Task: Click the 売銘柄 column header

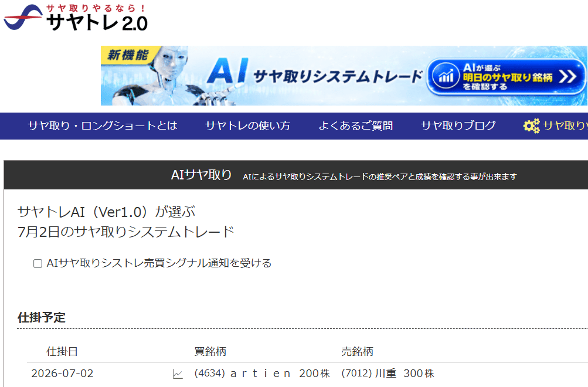Action: tap(357, 351)
